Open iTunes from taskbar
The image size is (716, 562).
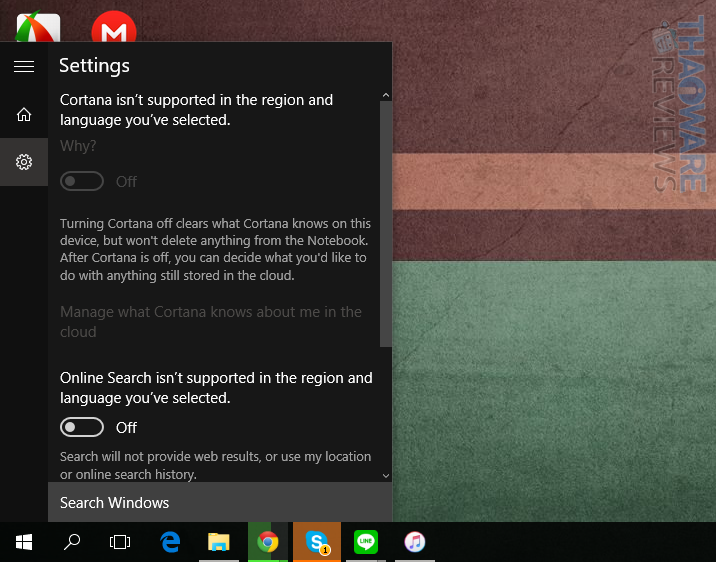click(415, 542)
